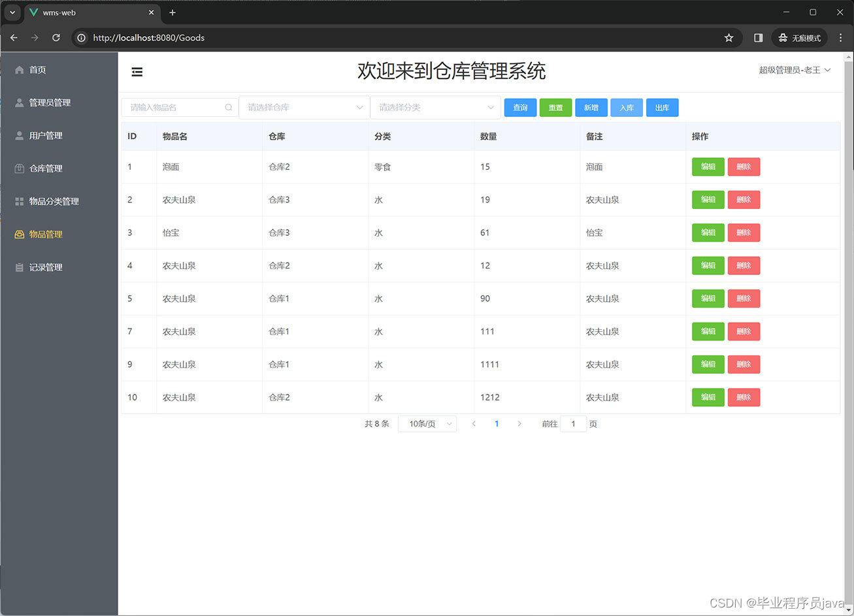Click the home icon beside 首页
The image size is (854, 616).
click(20, 70)
